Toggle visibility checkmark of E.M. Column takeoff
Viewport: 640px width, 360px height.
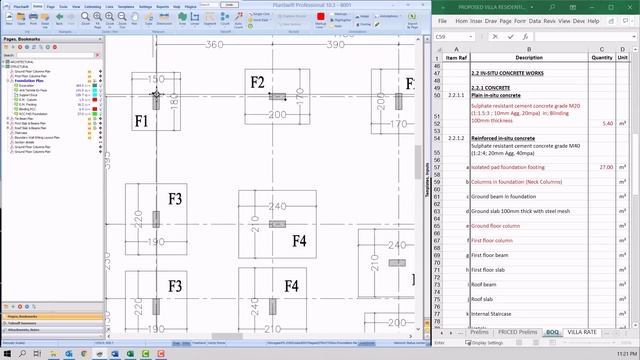click(100, 100)
